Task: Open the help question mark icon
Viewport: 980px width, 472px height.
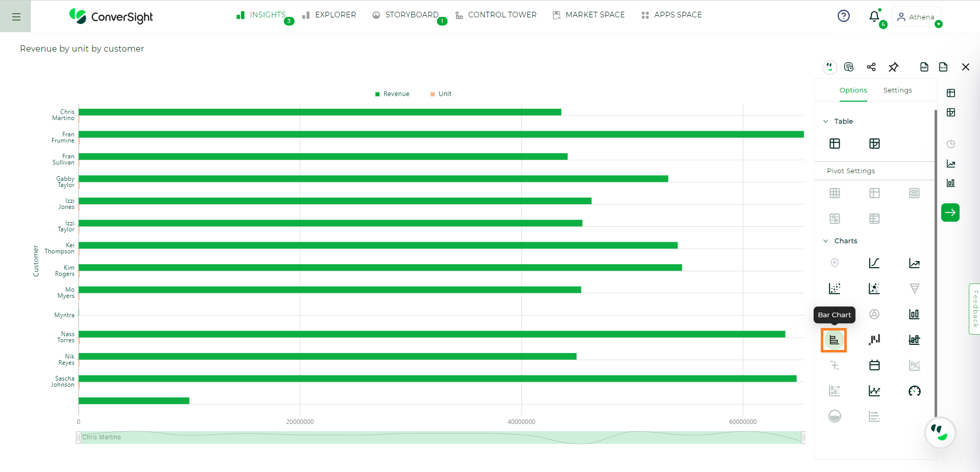Action: pyautogui.click(x=844, y=16)
